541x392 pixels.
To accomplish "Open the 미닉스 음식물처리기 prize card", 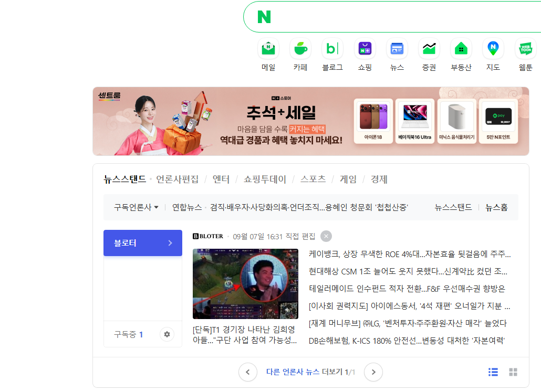I will [x=457, y=121].
